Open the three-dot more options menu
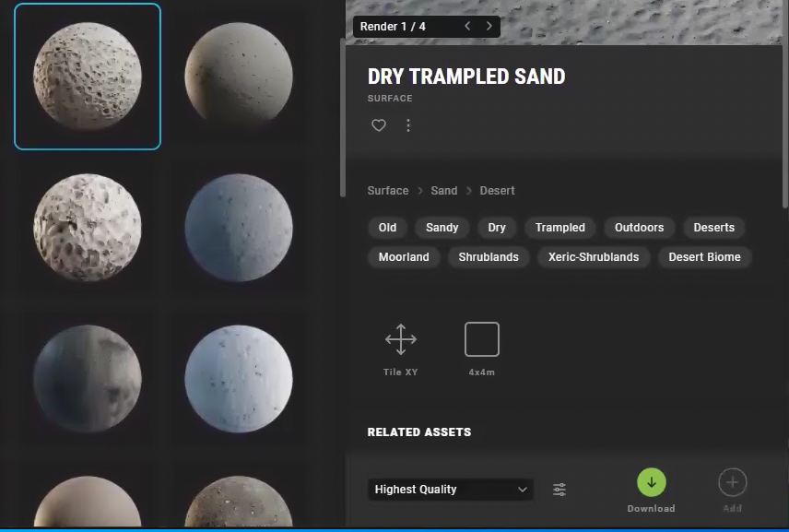The height and width of the screenshot is (532, 789). pyautogui.click(x=408, y=124)
